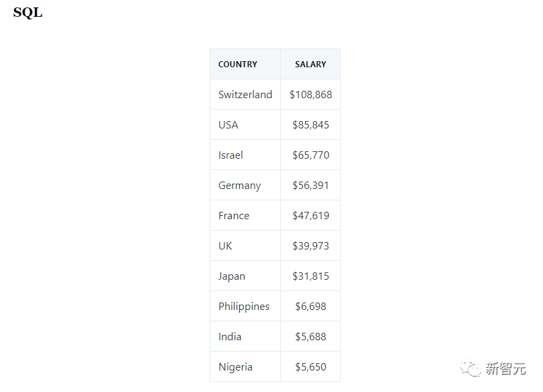Click the $85,845 salary value
Screen dimensions: 543x392
(310, 125)
